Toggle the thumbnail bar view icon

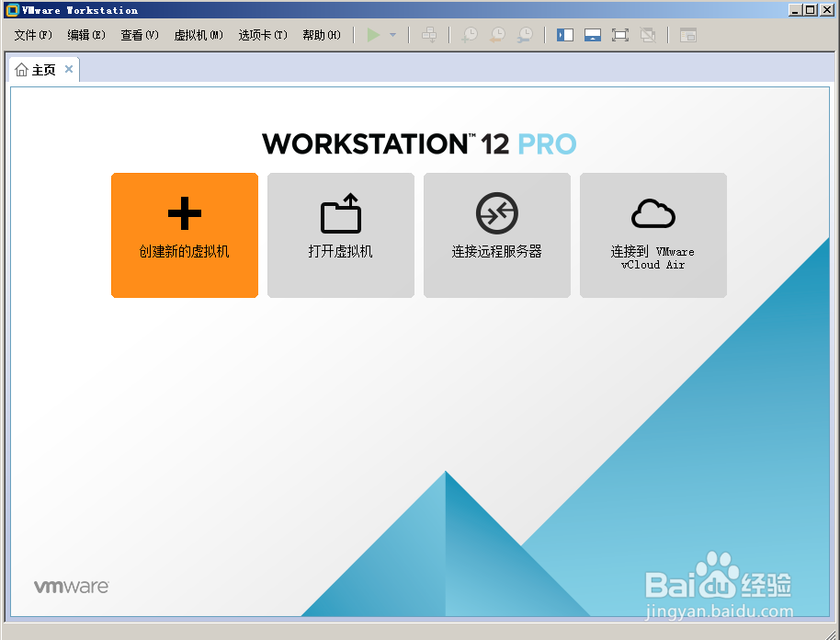click(593, 35)
